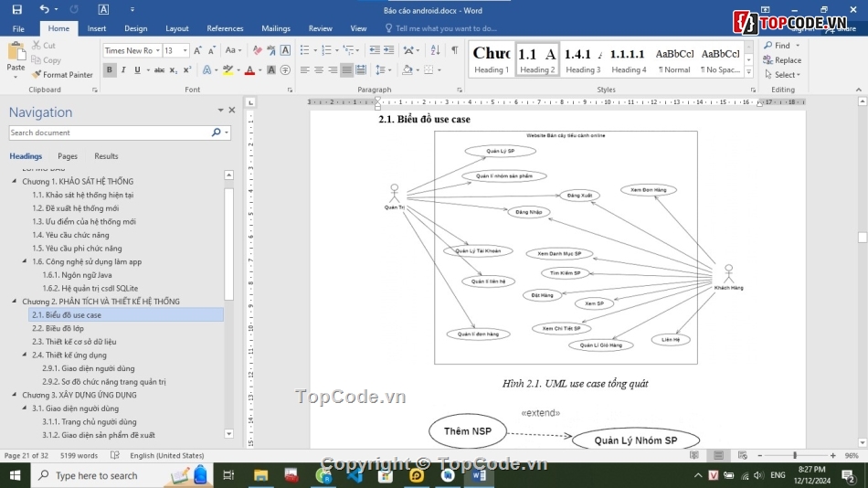The width and height of the screenshot is (868, 488).
Task: Apply Superscript formatting
Action: coord(187,70)
